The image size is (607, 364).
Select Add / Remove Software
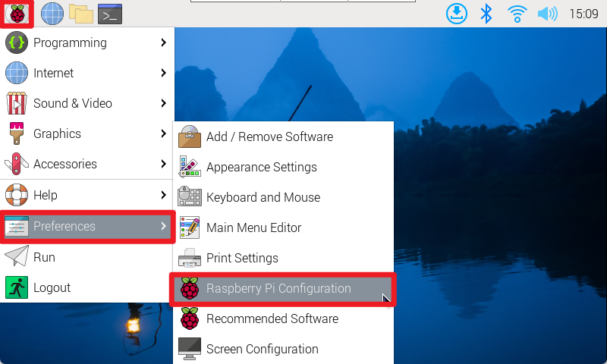[269, 137]
